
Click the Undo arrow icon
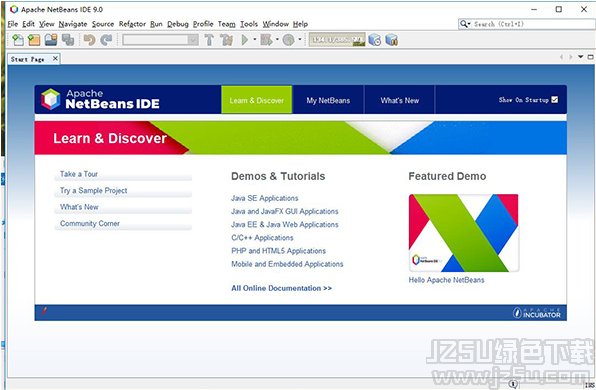pyautogui.click(x=89, y=40)
